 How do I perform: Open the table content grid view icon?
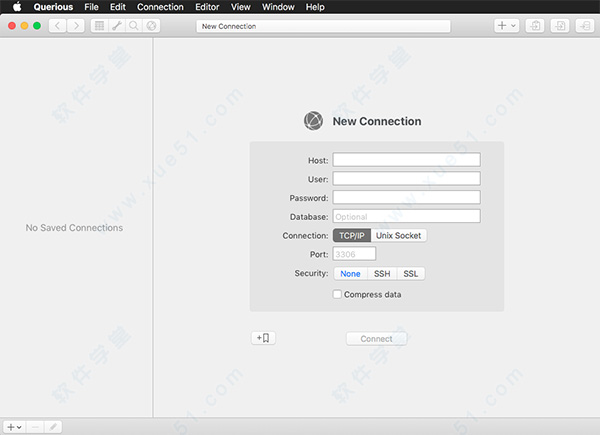(99, 26)
